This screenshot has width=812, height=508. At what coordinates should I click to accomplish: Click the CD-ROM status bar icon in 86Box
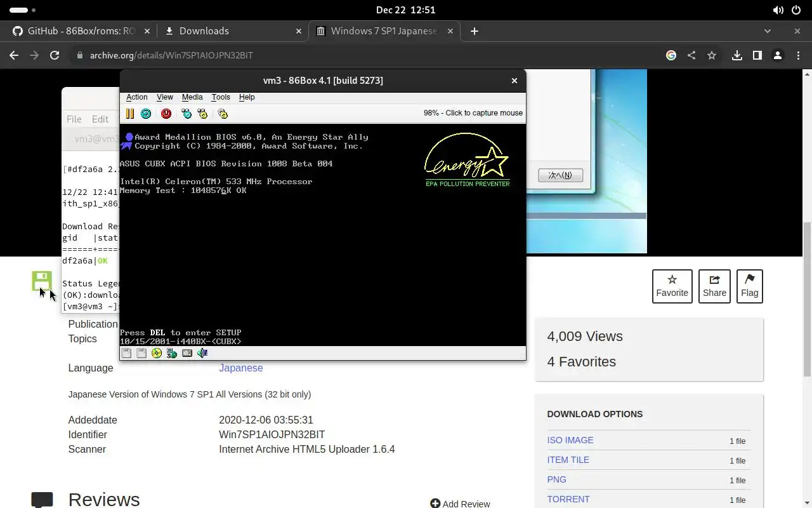(x=157, y=353)
